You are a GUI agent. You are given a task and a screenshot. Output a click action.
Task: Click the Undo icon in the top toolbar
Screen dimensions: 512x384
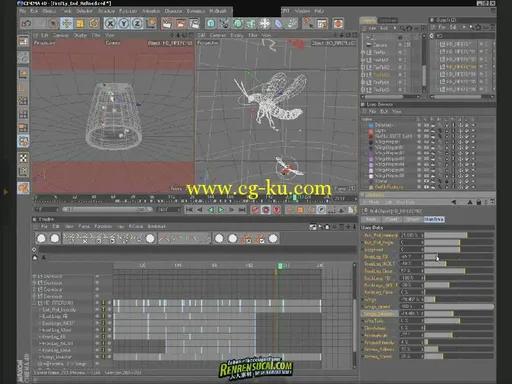[26, 23]
